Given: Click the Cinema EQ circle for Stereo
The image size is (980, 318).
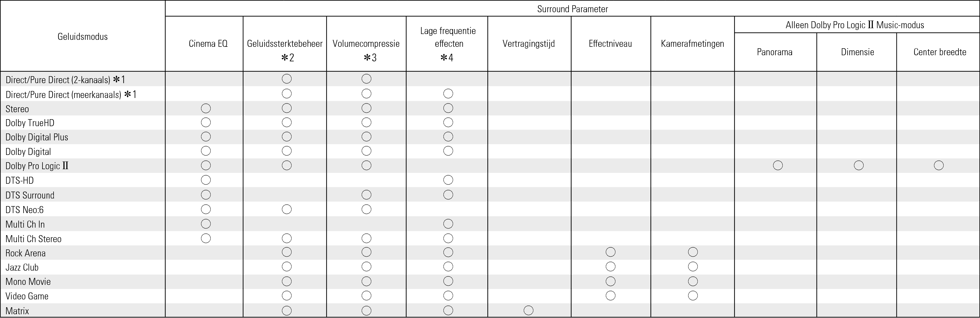Looking at the screenshot, I should 205,108.
